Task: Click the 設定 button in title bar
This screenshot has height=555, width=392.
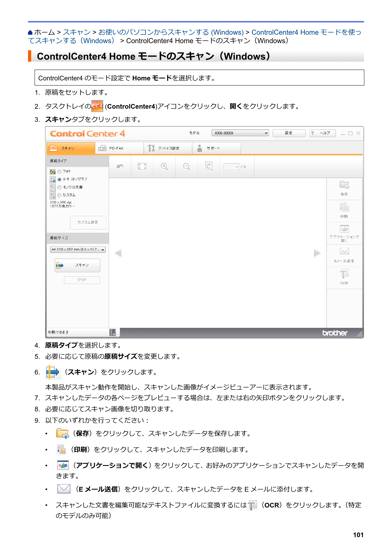Action: (x=289, y=133)
